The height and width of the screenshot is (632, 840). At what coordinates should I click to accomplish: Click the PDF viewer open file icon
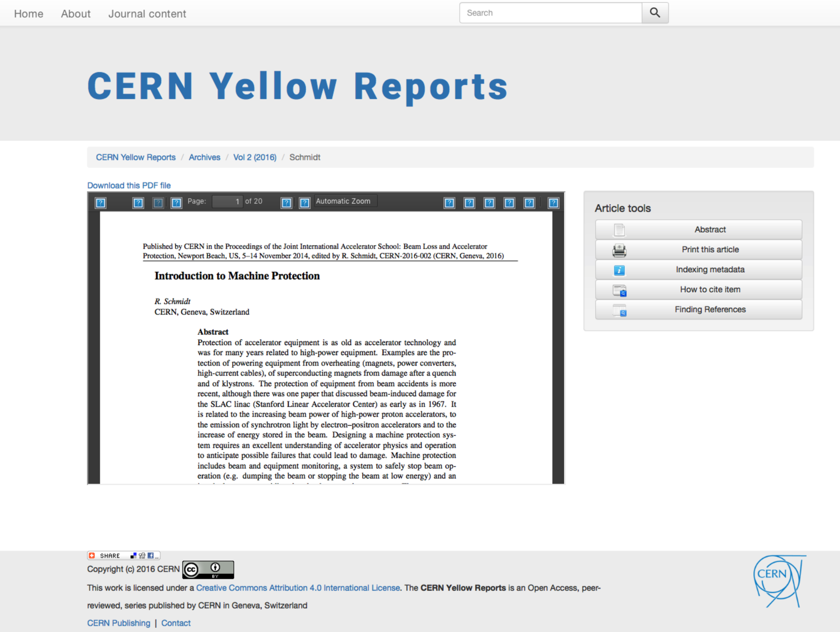(469, 203)
